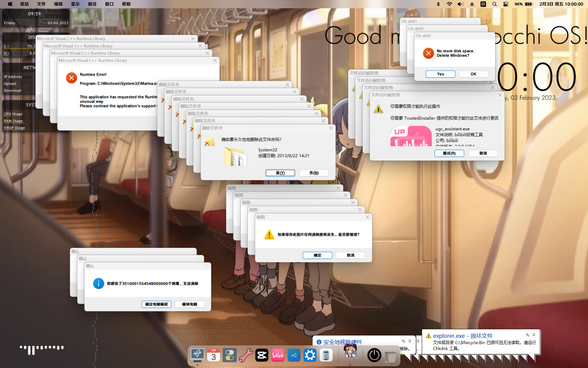This screenshot has height=368, width=588.
Task: Click the menu bar date and time
Action: (561, 4)
